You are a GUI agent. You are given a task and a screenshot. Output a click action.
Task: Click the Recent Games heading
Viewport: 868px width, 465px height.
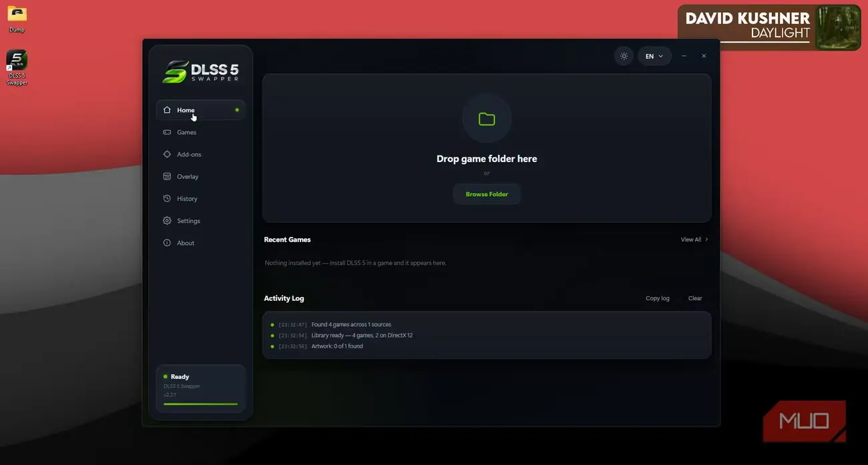[287, 240]
